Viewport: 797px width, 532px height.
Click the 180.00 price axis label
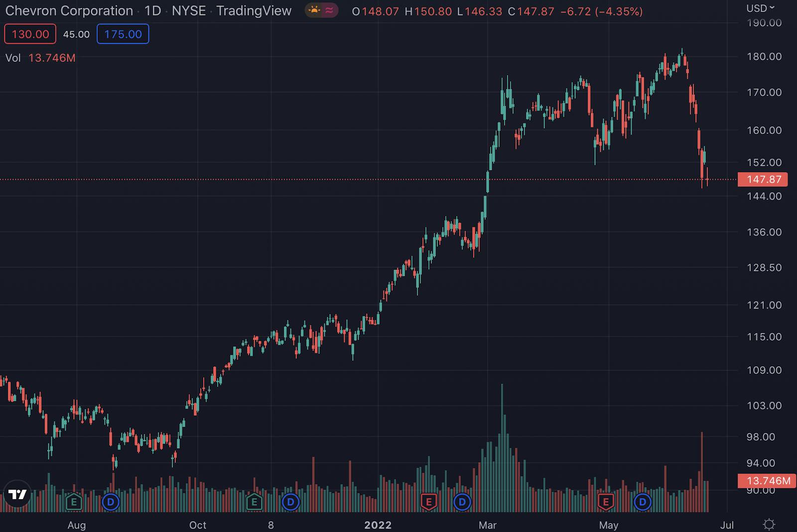(x=764, y=56)
